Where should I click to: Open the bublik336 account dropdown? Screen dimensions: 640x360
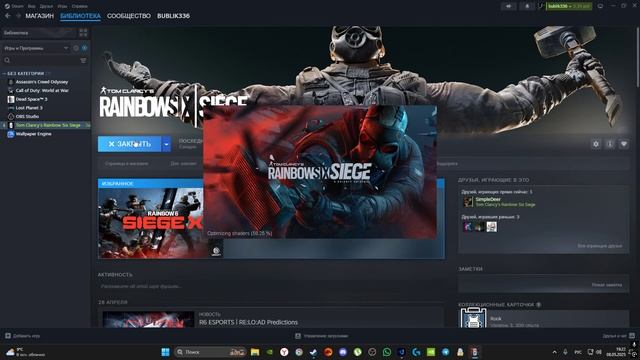(x=569, y=6)
